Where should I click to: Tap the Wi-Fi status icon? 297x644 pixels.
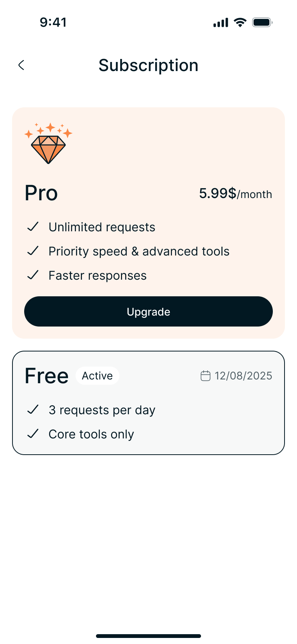tap(240, 22)
